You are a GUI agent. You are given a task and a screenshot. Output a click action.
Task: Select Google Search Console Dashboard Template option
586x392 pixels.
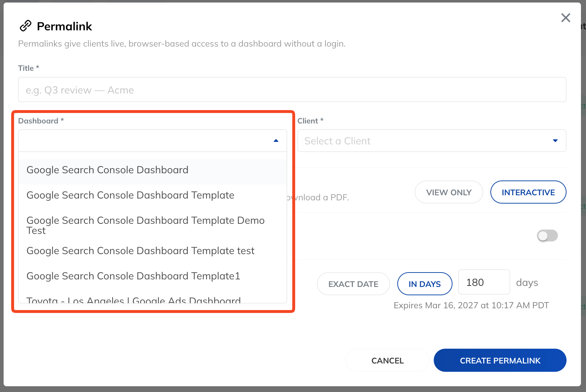(153, 195)
